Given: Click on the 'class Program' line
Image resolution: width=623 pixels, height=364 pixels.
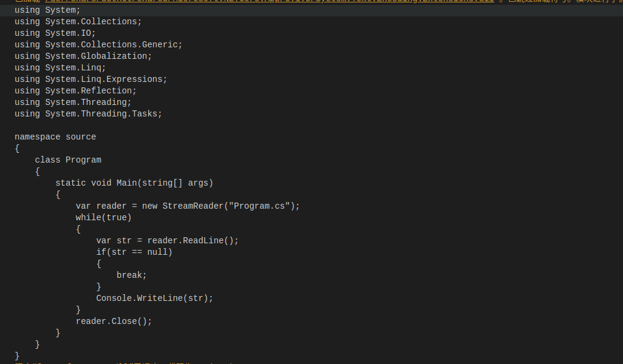Looking at the screenshot, I should (68, 160).
